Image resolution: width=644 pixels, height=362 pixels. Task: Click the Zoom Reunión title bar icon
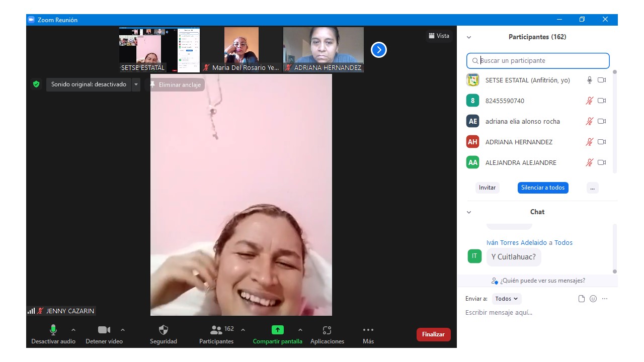(x=31, y=20)
